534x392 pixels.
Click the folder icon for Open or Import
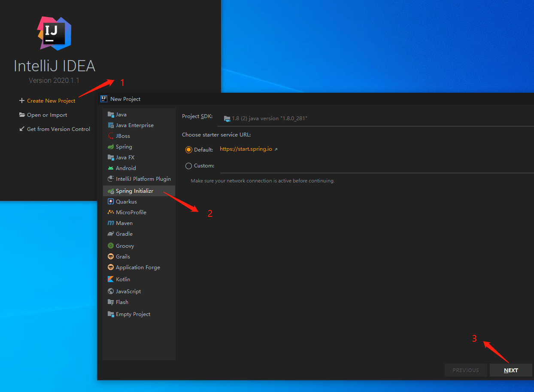coord(22,115)
